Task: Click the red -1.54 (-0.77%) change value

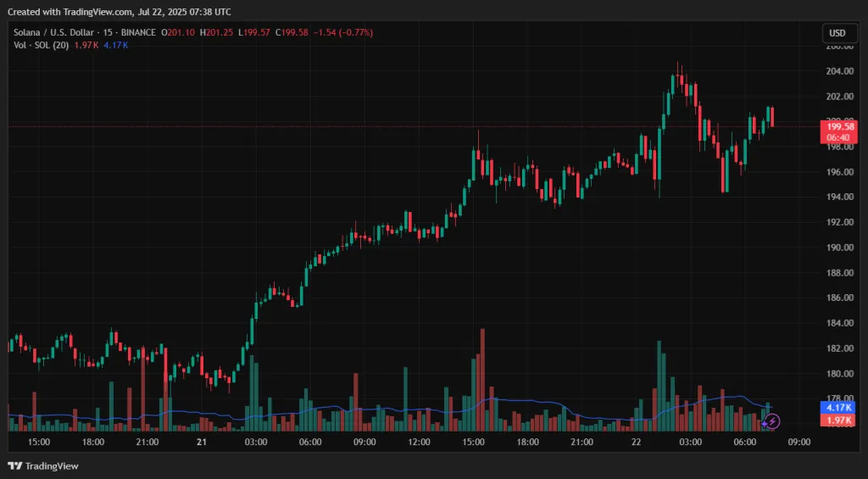Action: tap(342, 32)
